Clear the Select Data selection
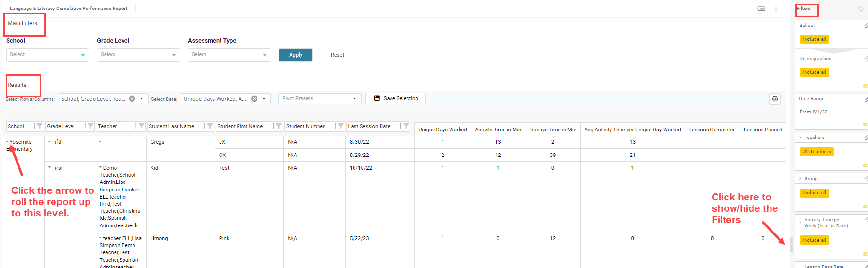Image resolution: width=868 pixels, height=268 pixels. [x=254, y=99]
